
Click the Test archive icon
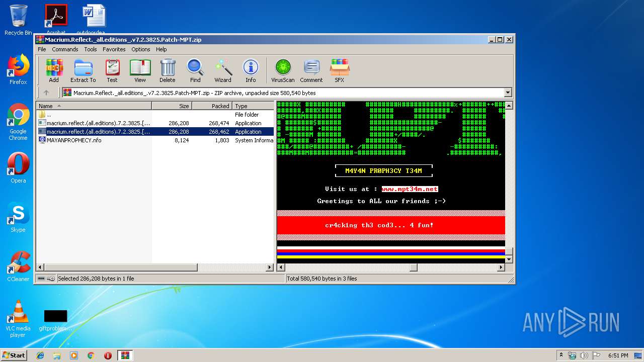(112, 70)
